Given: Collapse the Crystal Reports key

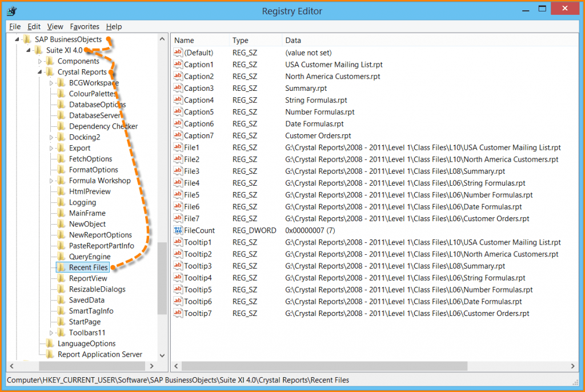Looking at the screenshot, I should click(x=39, y=71).
